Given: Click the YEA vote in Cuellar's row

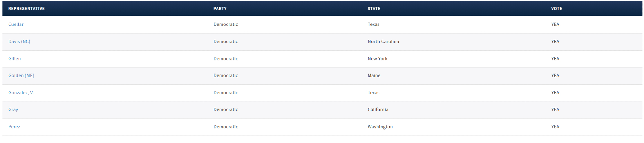Looking at the screenshot, I should (555, 25).
